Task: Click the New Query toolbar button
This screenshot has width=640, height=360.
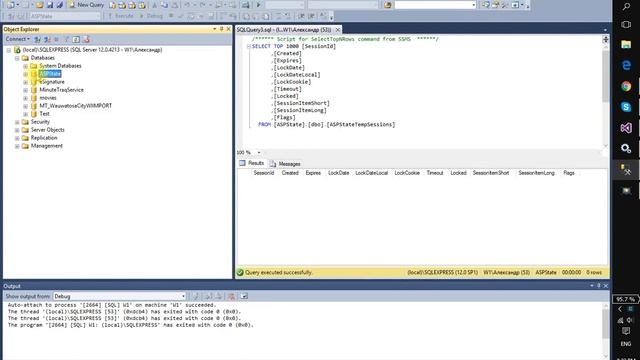Action: [86, 5]
